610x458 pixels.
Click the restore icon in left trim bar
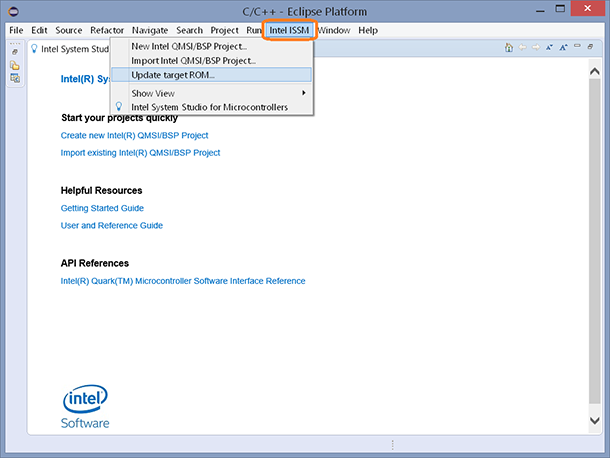coord(15,52)
